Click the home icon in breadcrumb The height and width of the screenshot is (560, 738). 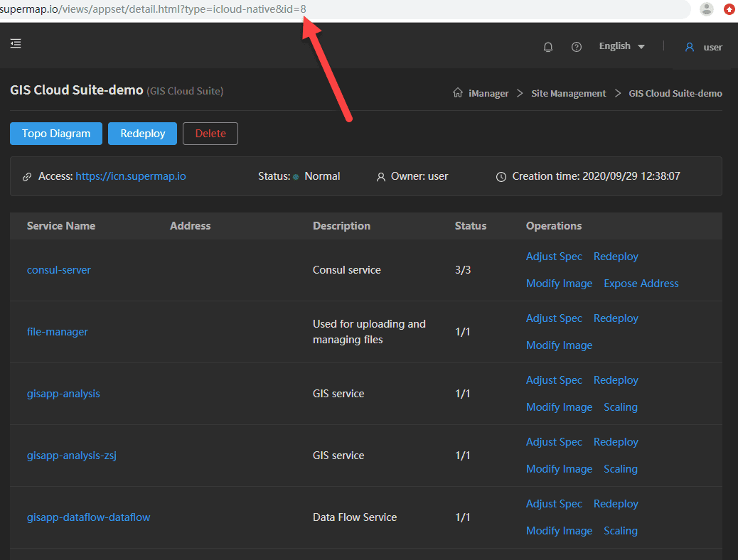[x=458, y=93]
